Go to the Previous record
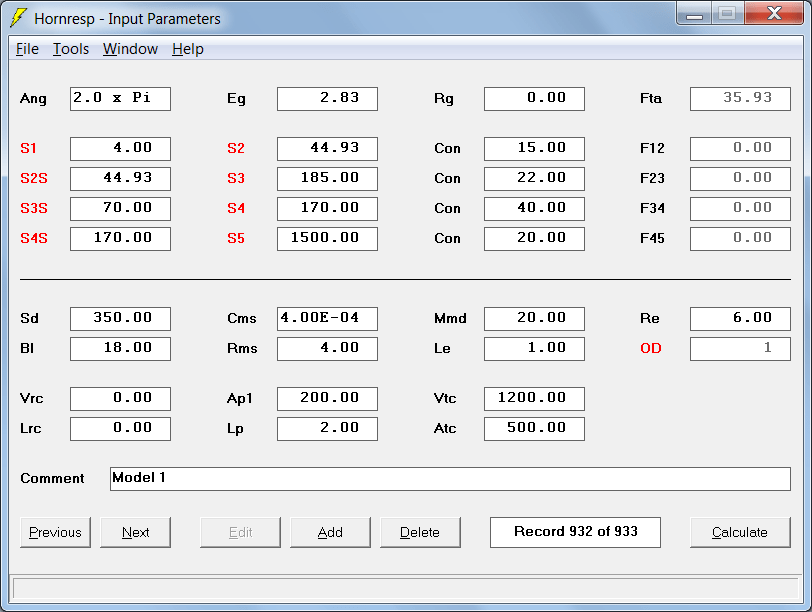Viewport: 812px width, 612px height. [55, 532]
